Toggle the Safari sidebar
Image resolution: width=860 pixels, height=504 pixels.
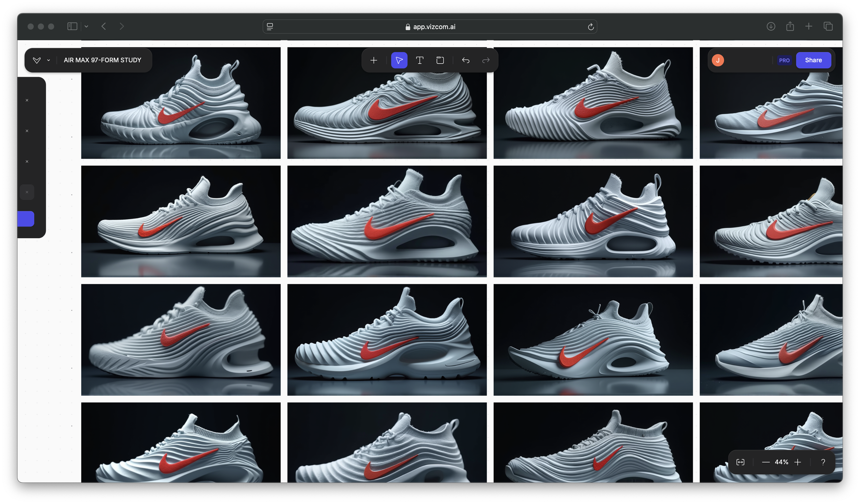point(72,26)
